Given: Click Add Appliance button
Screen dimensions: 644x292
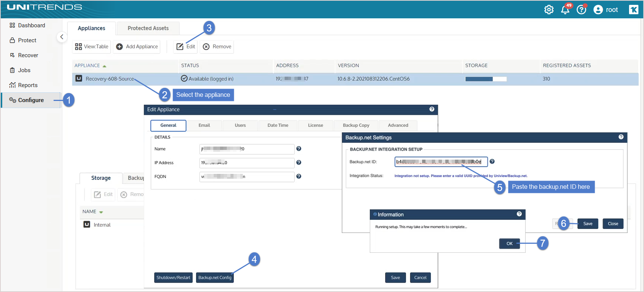Looking at the screenshot, I should [x=137, y=47].
